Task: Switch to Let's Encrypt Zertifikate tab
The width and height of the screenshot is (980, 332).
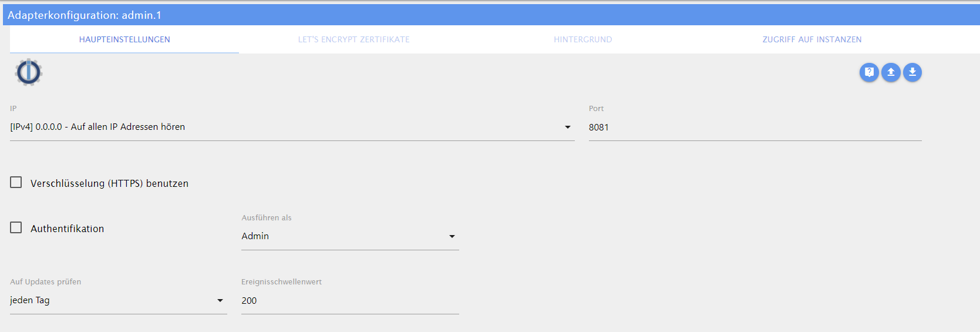Action: click(353, 39)
